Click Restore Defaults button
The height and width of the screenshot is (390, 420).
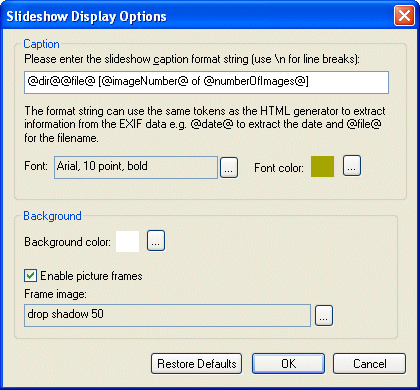click(x=196, y=363)
